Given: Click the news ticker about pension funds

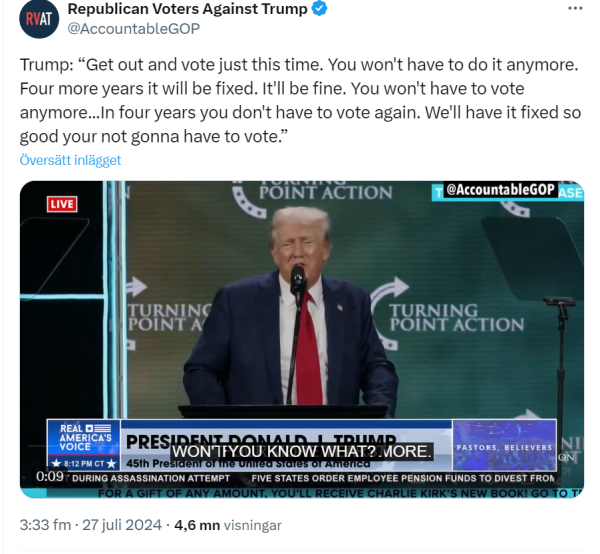Looking at the screenshot, I should point(403,478).
